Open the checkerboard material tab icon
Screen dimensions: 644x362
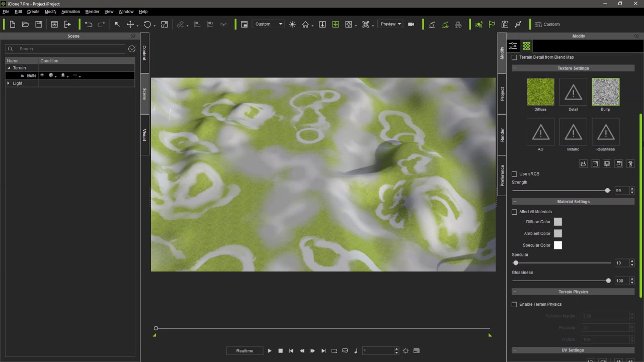tap(526, 46)
